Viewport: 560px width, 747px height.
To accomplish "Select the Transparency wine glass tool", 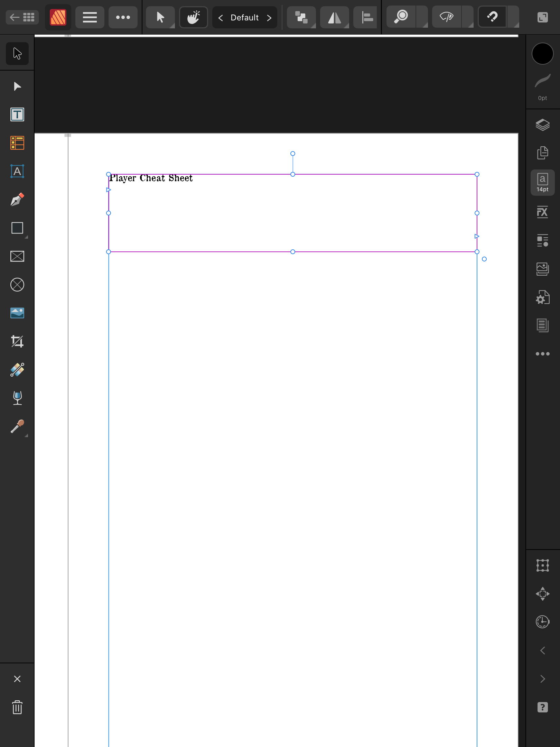I will click(17, 398).
